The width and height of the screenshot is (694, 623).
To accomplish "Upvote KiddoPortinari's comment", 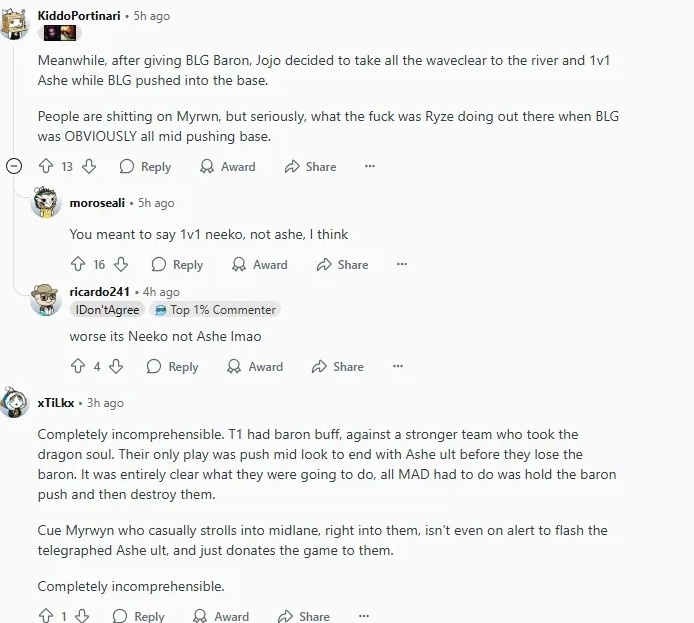I will pos(45,166).
